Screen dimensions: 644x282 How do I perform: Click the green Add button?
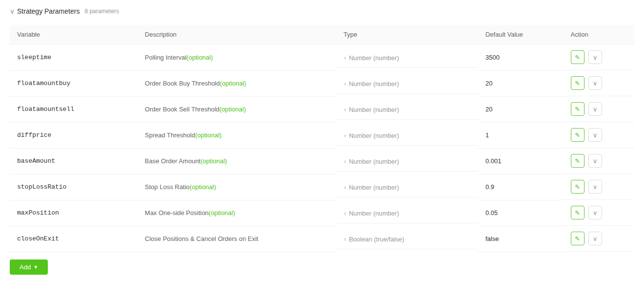[x=29, y=267]
